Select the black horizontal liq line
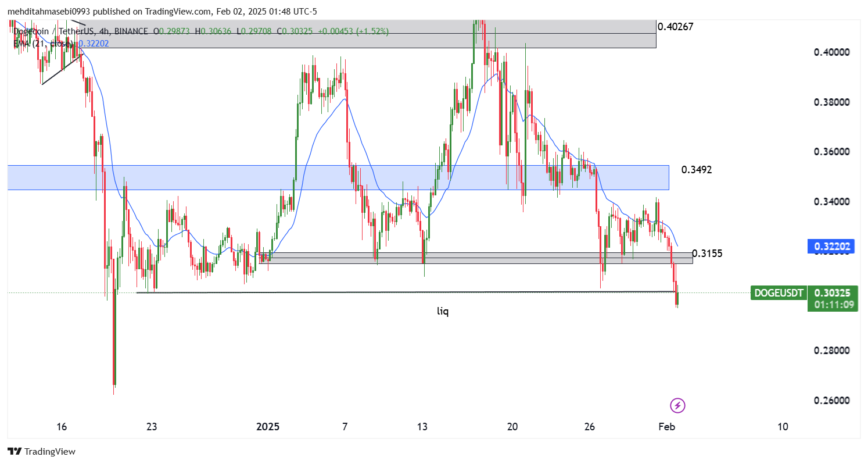The height and width of the screenshot is (464, 868). tap(407, 292)
